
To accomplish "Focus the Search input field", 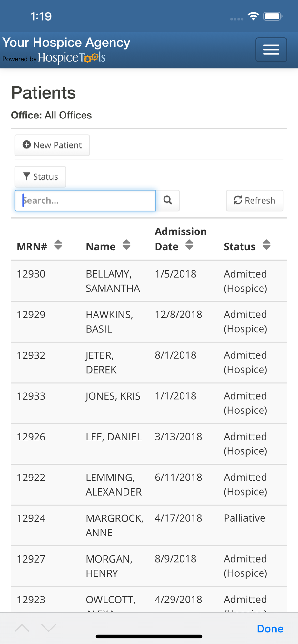I will tap(85, 200).
